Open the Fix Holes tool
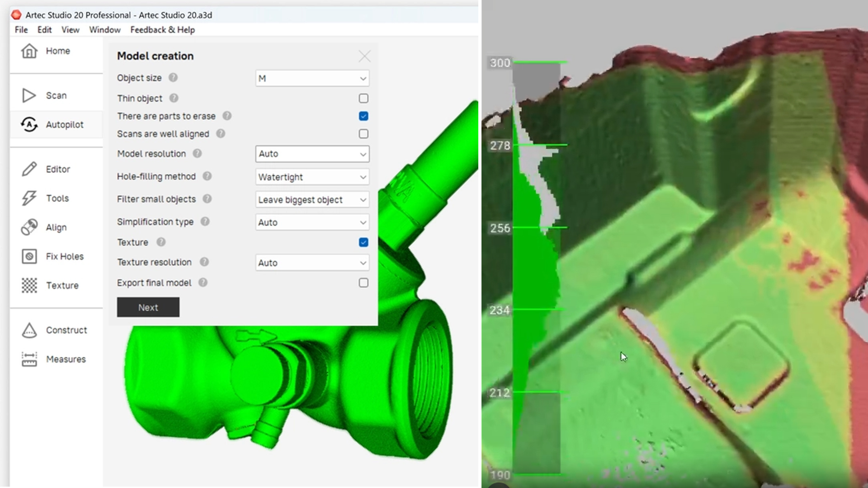Viewport: 868px width, 488px height. (x=29, y=256)
